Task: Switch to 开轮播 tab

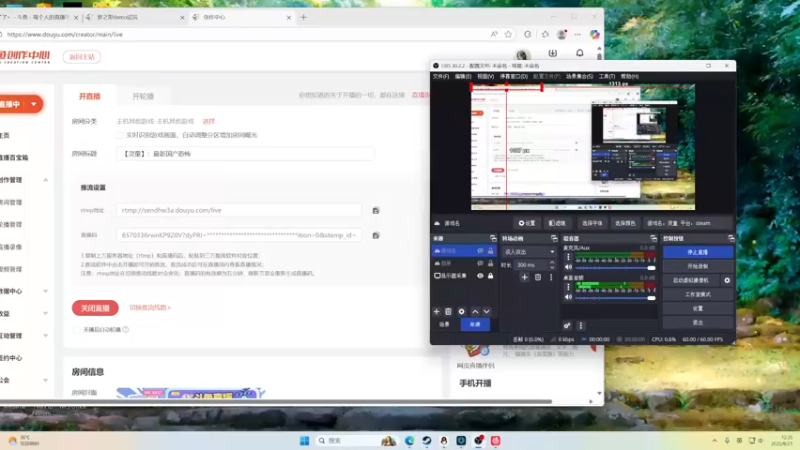Action: (x=143, y=96)
